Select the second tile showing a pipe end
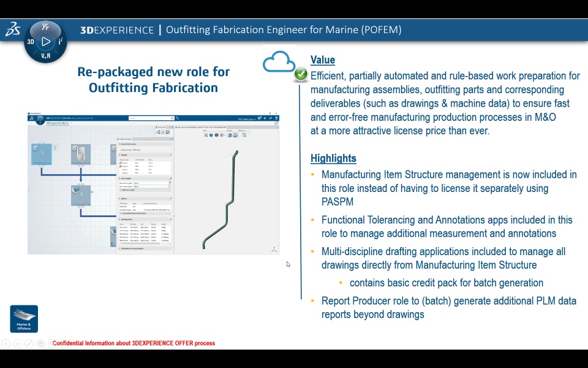 (x=81, y=155)
